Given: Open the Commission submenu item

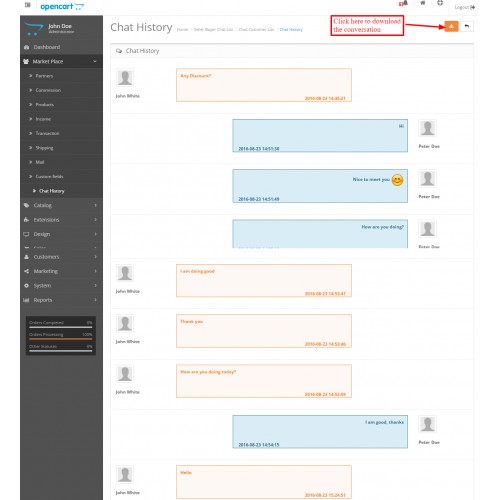Looking at the screenshot, I should [48, 90].
